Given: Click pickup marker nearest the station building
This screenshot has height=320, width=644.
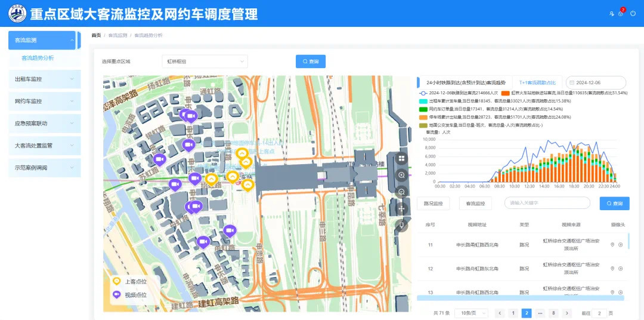Looking at the screenshot, I should [247, 185].
